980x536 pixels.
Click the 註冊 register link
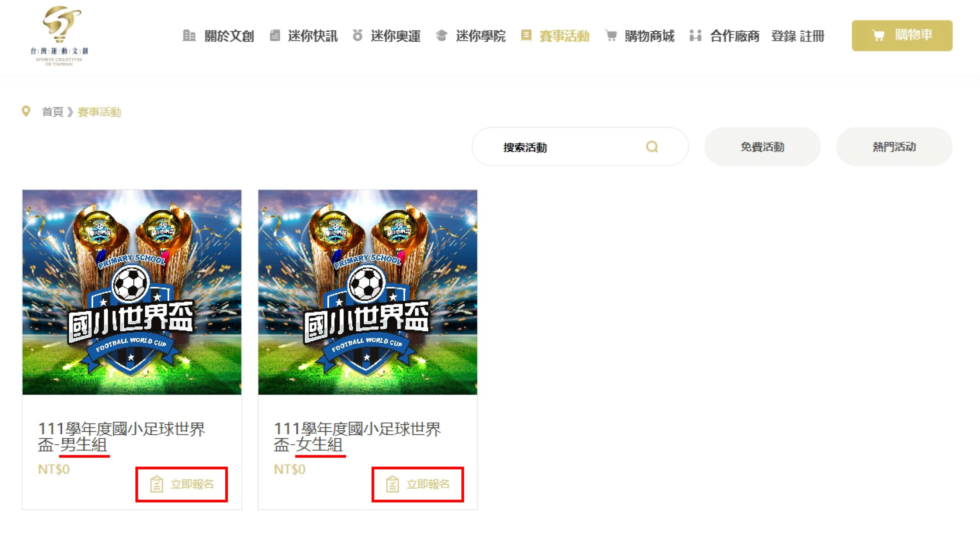tap(812, 36)
